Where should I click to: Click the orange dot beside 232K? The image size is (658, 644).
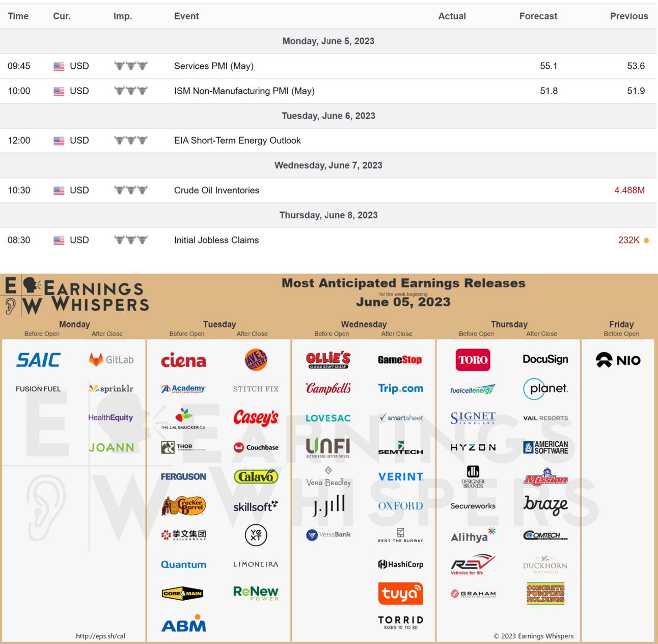pos(646,240)
